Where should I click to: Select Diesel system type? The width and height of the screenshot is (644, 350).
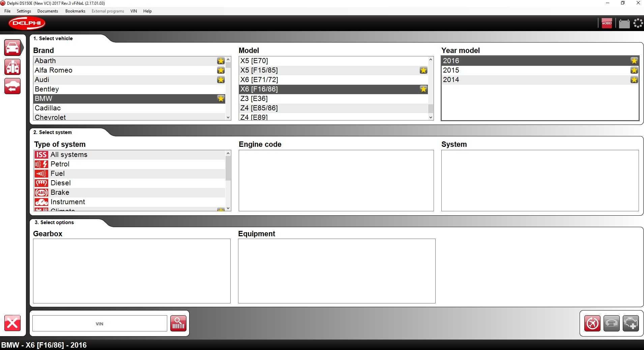point(129,183)
